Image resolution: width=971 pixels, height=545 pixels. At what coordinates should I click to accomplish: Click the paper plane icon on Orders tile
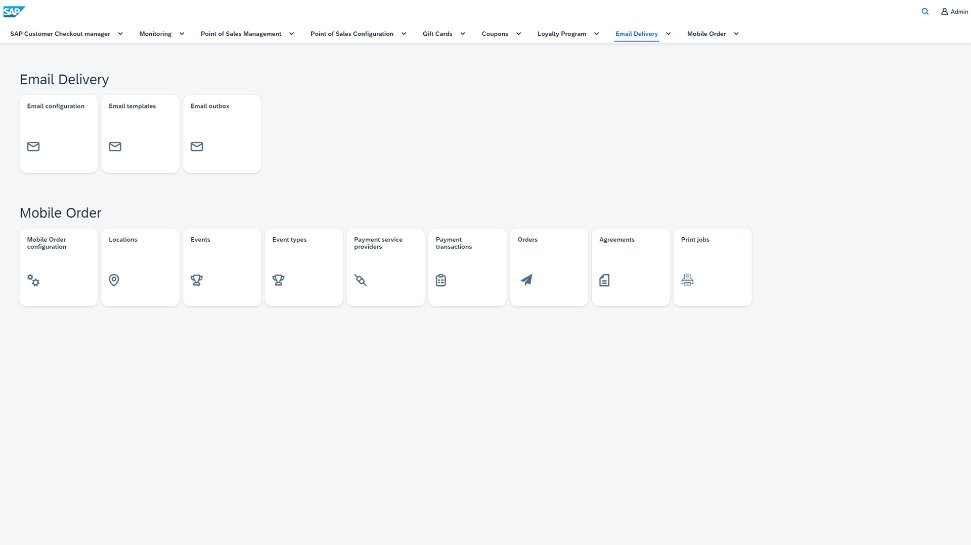click(526, 281)
